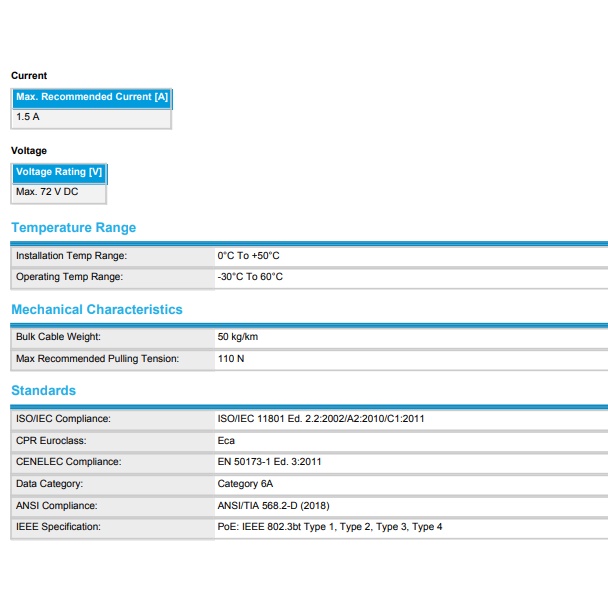Select the Max. Recommended Current [A] header

coord(92,97)
